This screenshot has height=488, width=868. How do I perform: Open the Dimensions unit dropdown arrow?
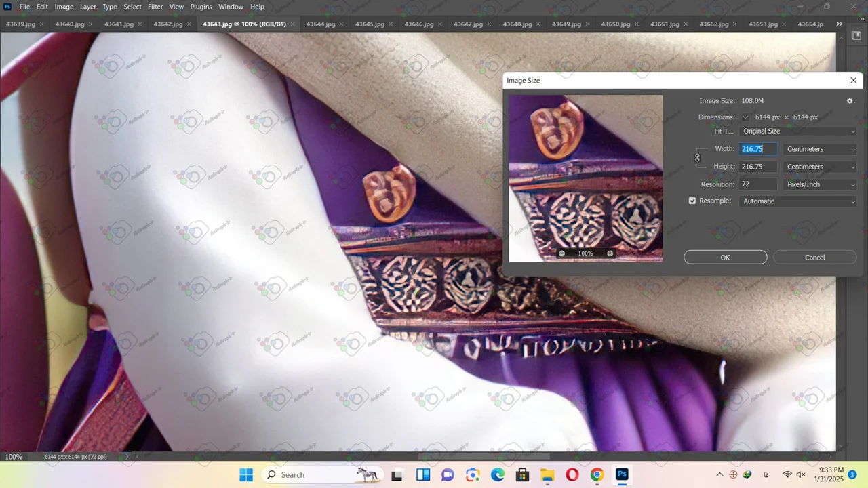pyautogui.click(x=745, y=117)
